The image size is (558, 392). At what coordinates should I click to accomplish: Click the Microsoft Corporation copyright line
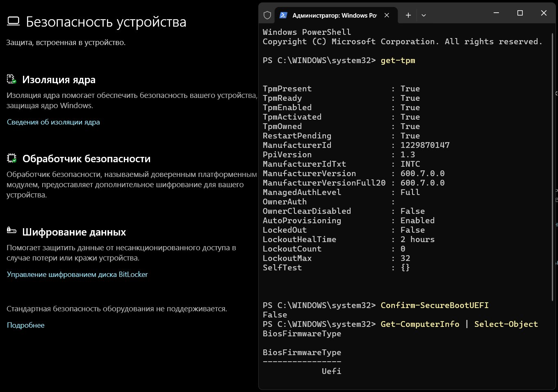point(403,42)
